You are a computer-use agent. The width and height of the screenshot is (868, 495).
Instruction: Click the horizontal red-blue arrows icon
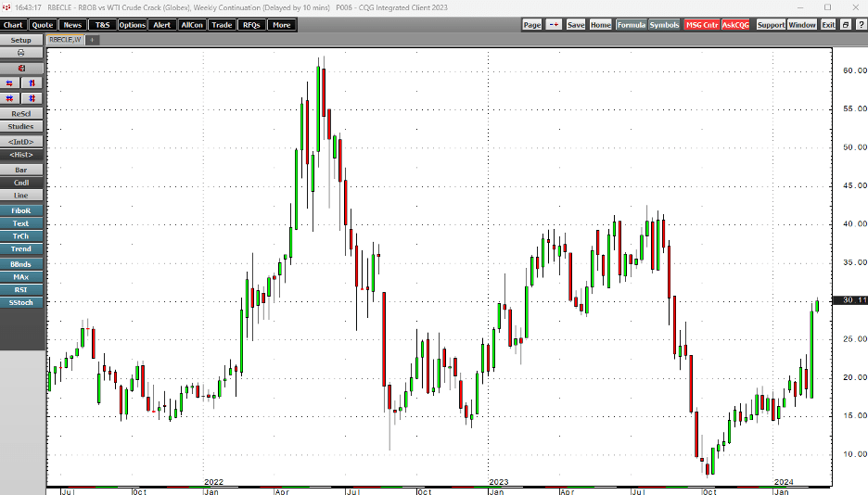coord(10,82)
